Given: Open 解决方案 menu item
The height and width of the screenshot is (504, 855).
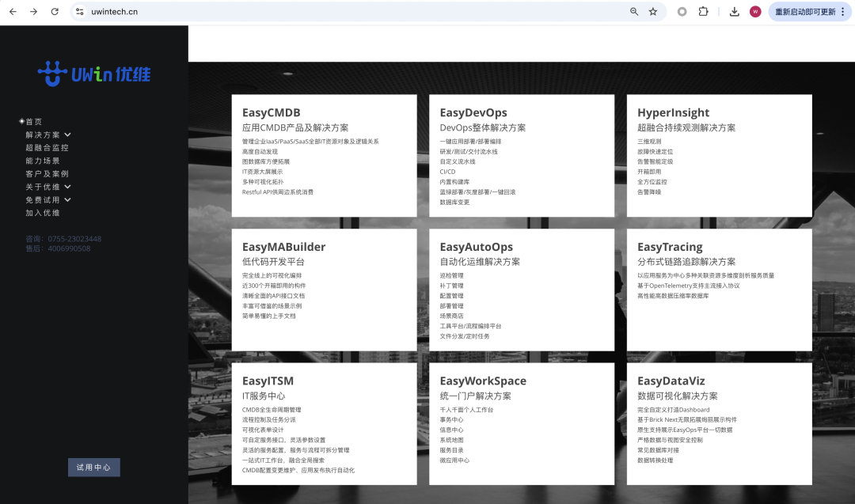Looking at the screenshot, I should (x=43, y=135).
